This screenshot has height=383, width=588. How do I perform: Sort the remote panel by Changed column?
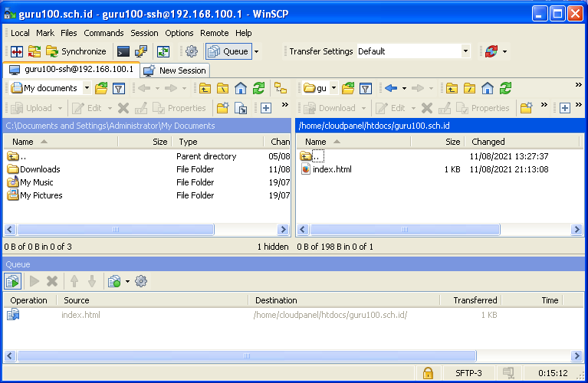point(488,142)
